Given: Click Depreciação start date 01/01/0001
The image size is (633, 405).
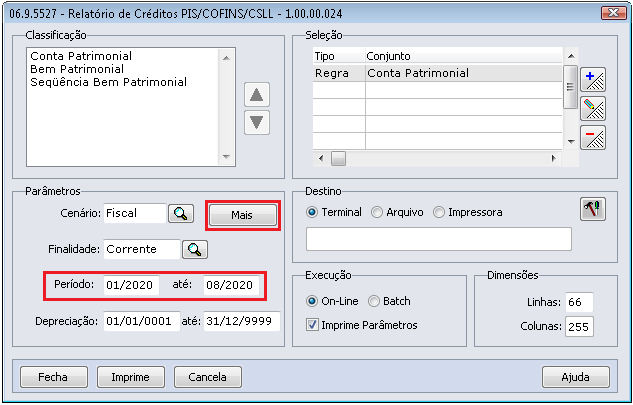Looking at the screenshot, I should pyautogui.click(x=142, y=321).
